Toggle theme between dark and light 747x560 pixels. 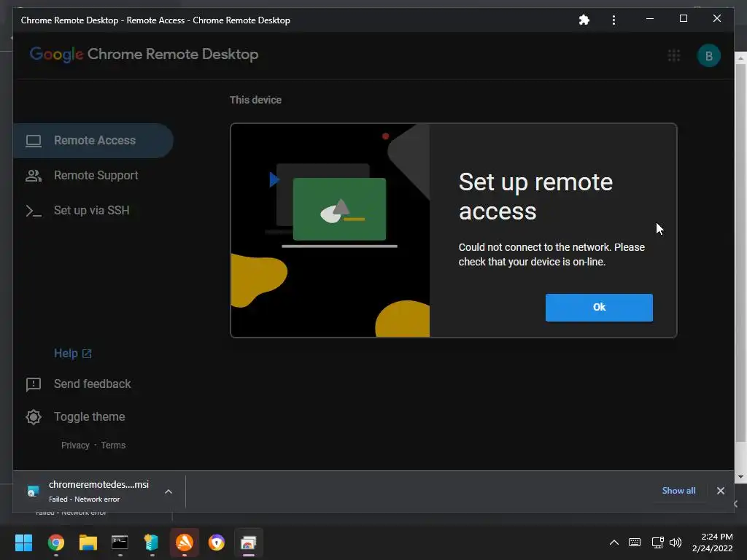(89, 416)
